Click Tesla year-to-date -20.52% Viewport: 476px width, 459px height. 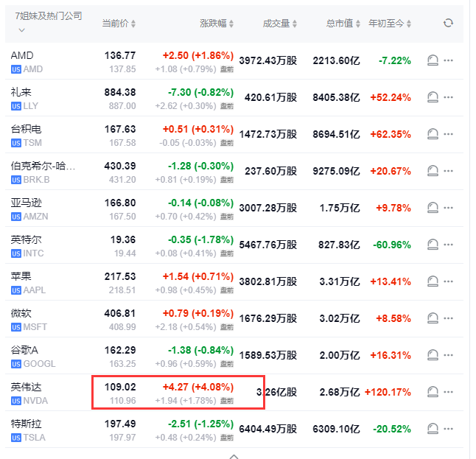coord(392,429)
